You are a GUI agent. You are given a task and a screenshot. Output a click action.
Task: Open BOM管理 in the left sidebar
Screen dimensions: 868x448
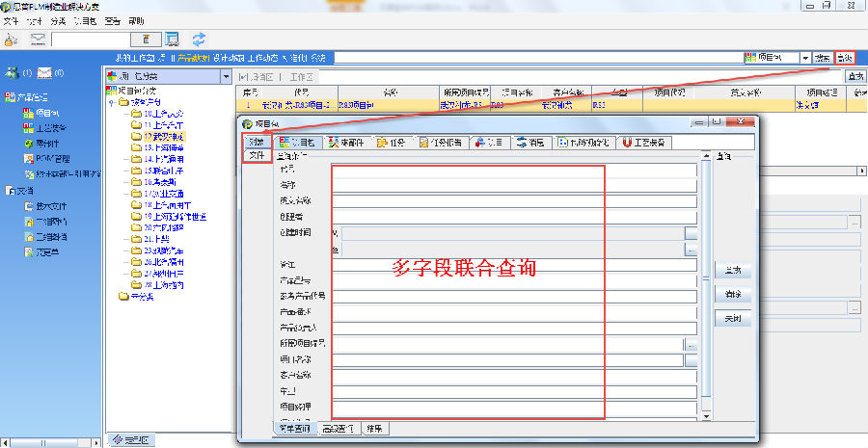tap(52, 158)
